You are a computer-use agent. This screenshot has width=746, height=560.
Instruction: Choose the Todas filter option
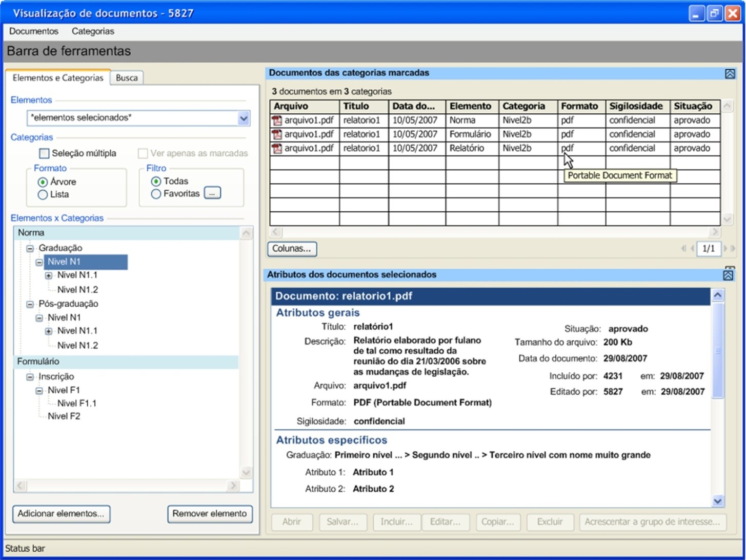click(x=156, y=182)
